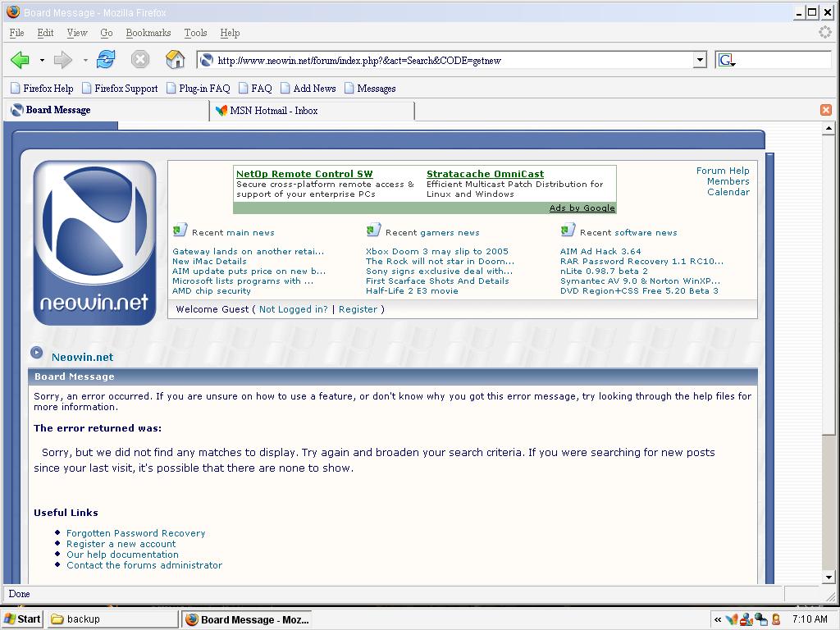Image resolution: width=840 pixels, height=630 pixels.
Task: Open DVD Region+CSS Free 5.20 Beta 3
Action: [x=639, y=291]
